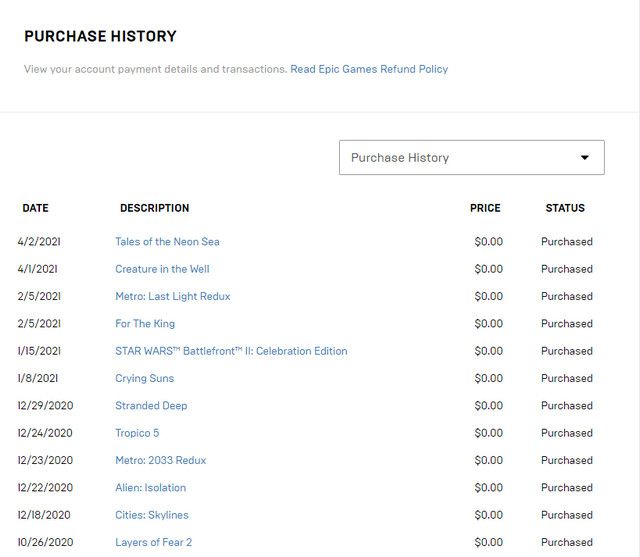Select the Crying Suns entry
640x557 pixels.
coord(144,378)
